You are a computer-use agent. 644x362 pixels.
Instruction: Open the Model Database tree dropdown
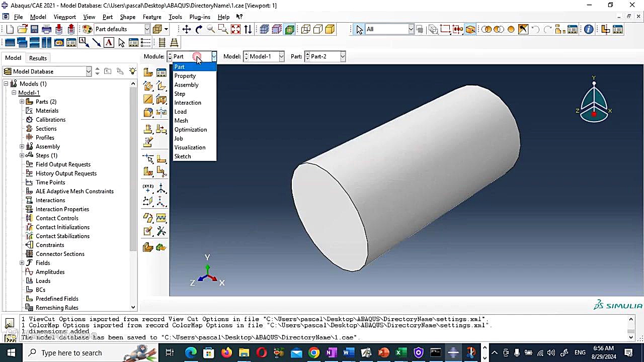[x=89, y=71]
